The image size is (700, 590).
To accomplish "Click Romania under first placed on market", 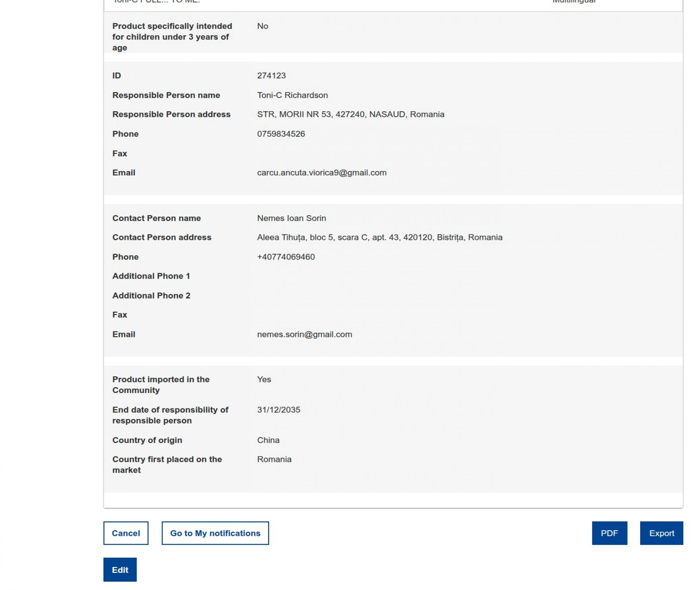I will [x=274, y=459].
